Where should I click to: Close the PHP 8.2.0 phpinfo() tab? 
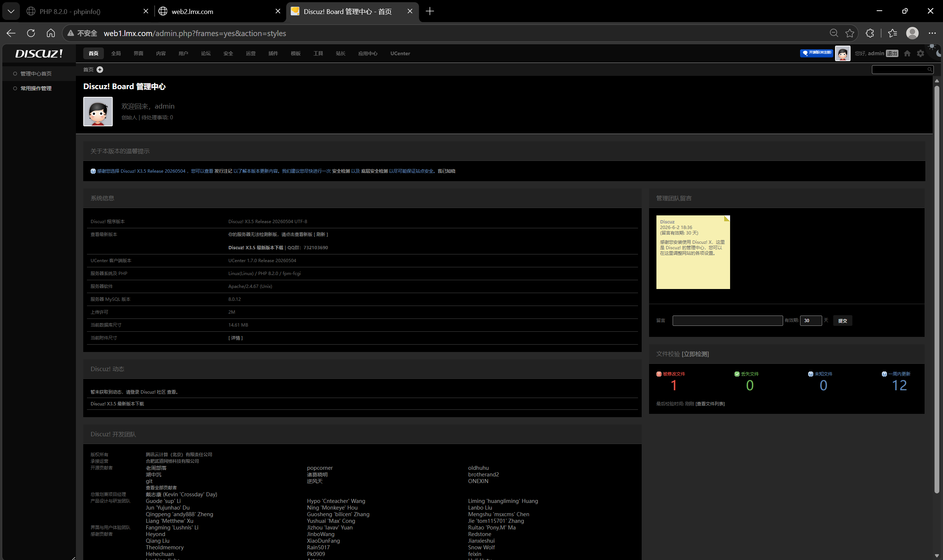[x=146, y=11]
